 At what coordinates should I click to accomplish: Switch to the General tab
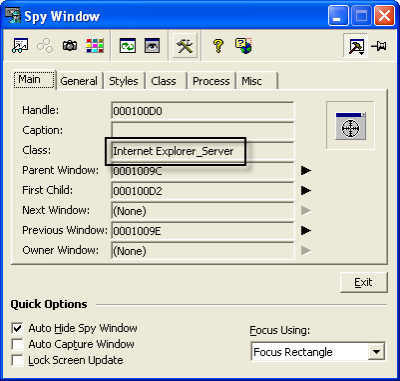click(79, 81)
